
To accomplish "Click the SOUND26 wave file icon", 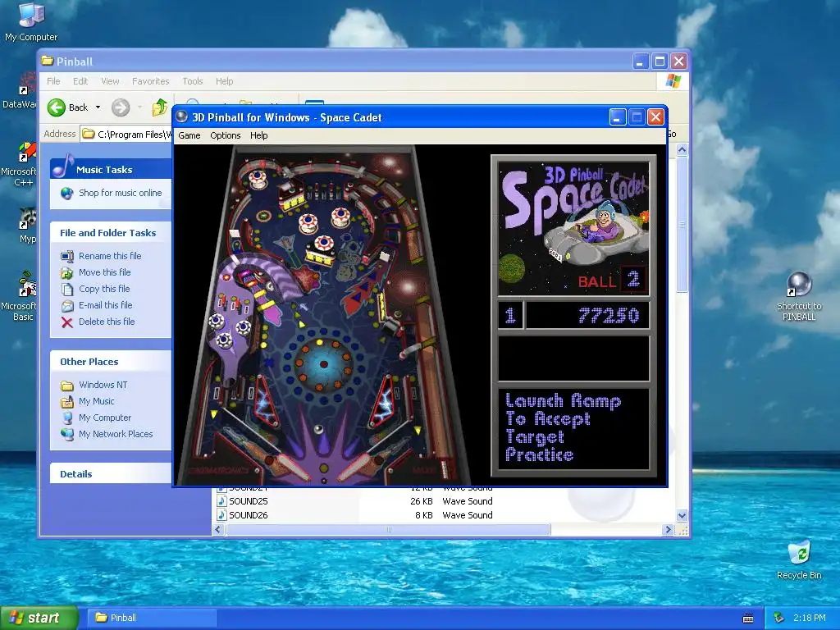I will pos(221,515).
